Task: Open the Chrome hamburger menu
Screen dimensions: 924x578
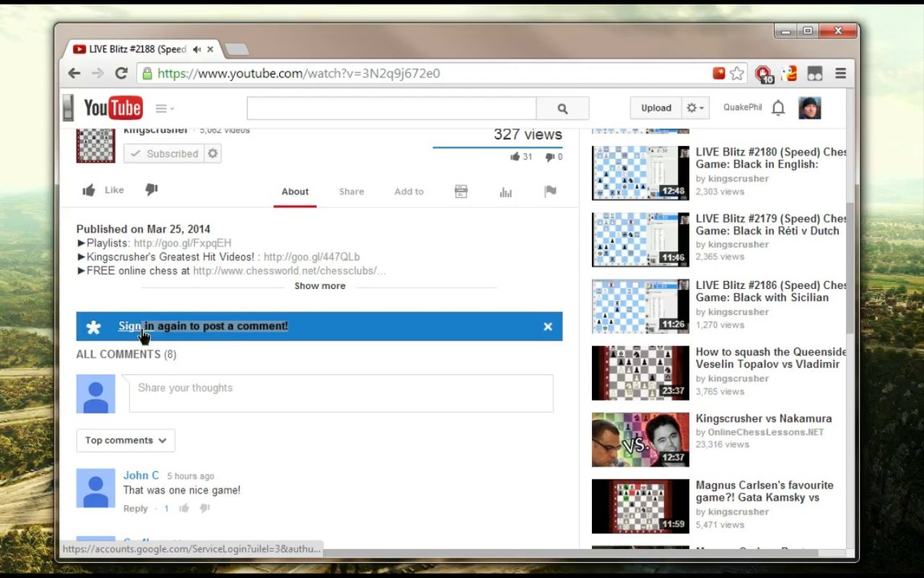Action: click(x=841, y=73)
